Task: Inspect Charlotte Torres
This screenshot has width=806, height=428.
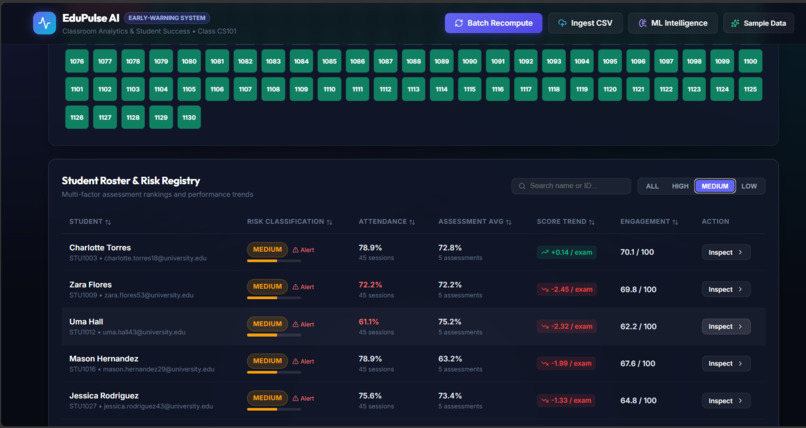Action: coord(726,252)
